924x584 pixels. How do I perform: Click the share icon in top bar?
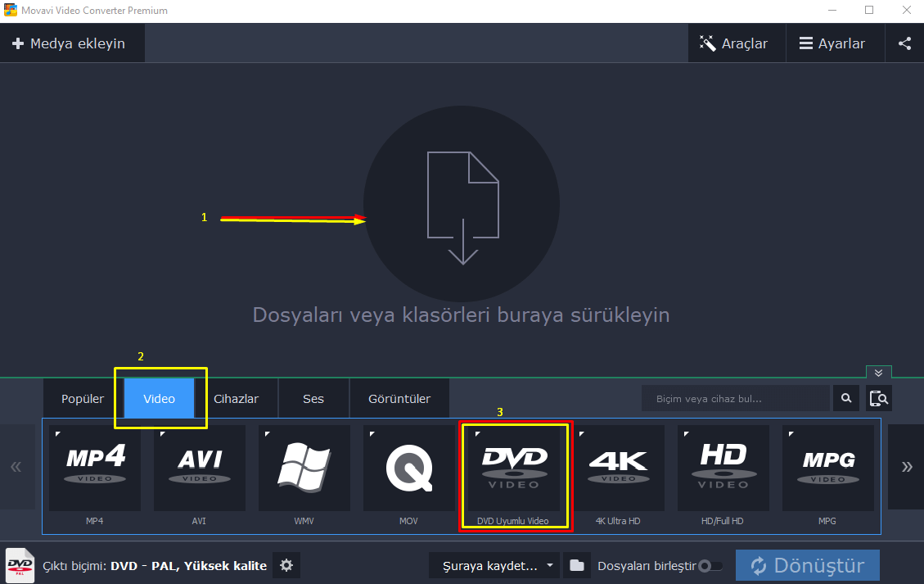coord(904,43)
